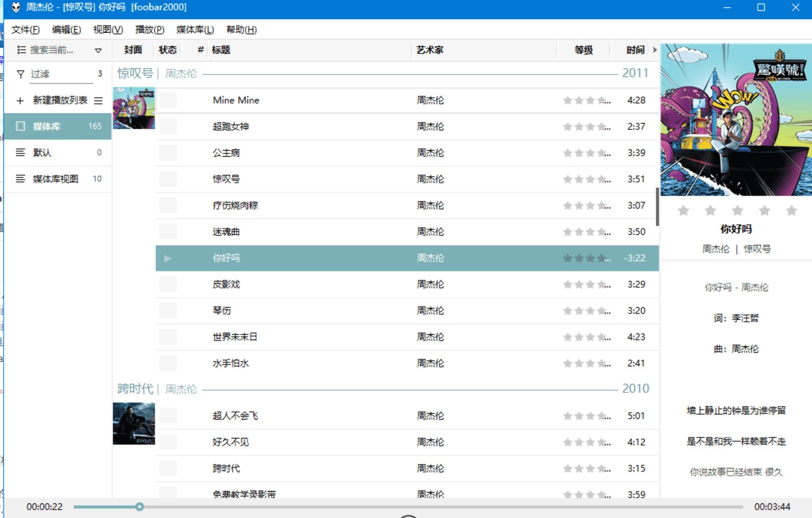Collapse the 跨时代 album group header
Viewport: 812px width, 518px height.
pos(386,389)
